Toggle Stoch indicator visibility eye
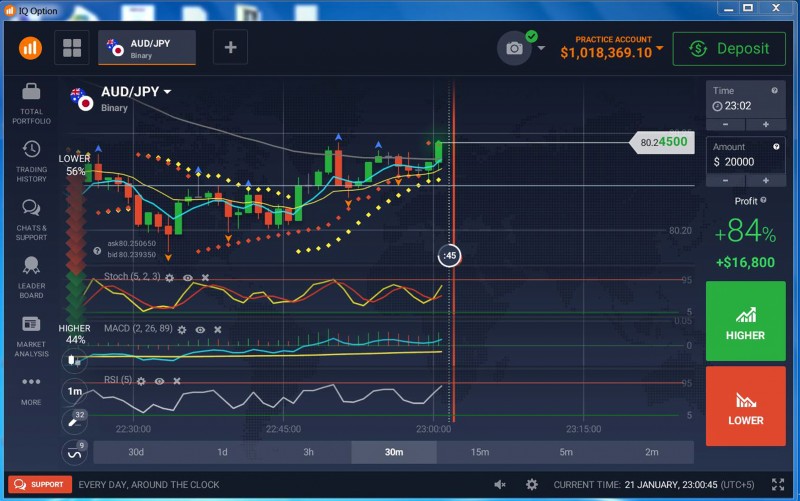 tap(188, 278)
